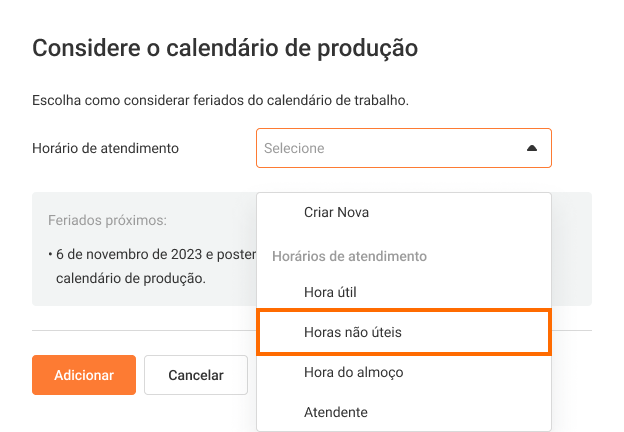Click the 6 de novembro de 2023 holiday entry
Viewport: 624px width, 432px height.
click(150, 253)
